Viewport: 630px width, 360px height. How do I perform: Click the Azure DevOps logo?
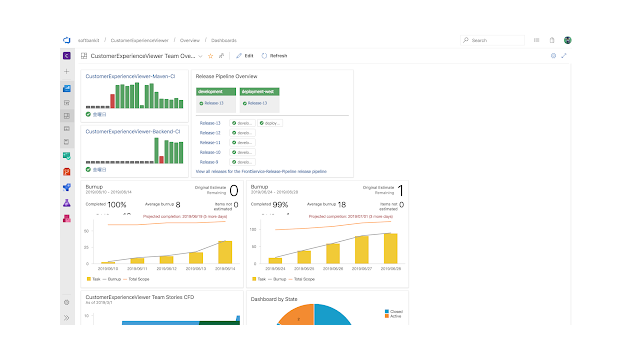(67, 40)
